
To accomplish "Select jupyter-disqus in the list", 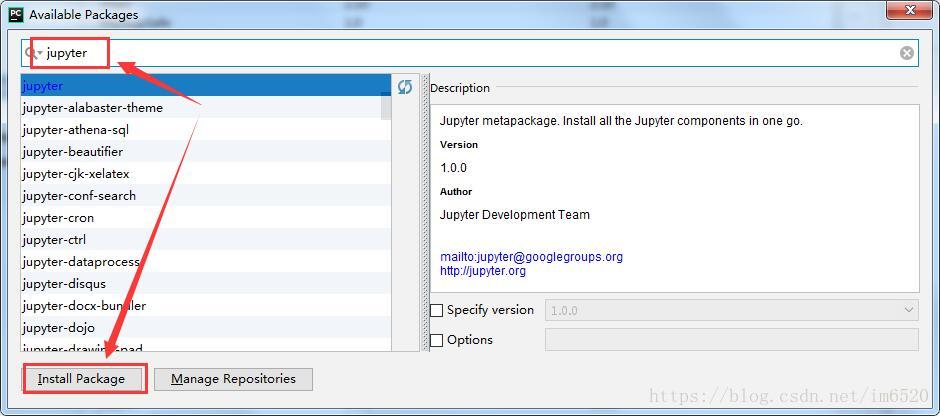I will [206, 284].
